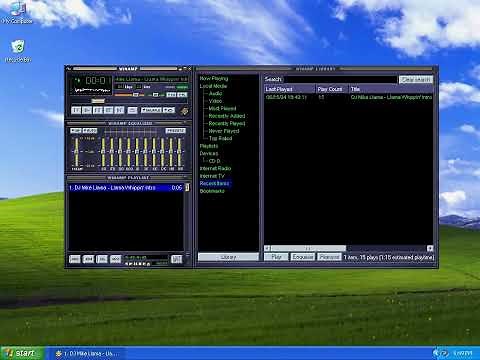Skip to the next track in Winamp
The width and height of the screenshot is (480, 360).
[x=119, y=110]
